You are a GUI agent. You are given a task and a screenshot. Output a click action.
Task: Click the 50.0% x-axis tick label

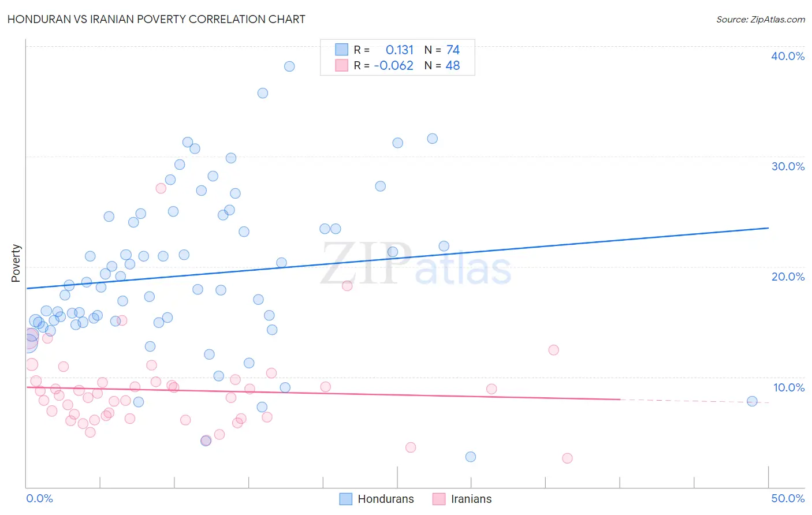(788, 498)
